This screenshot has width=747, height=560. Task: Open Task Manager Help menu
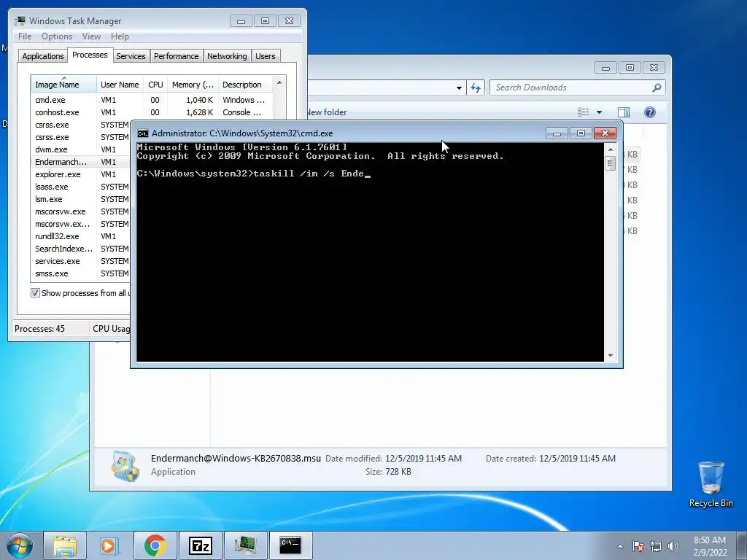(120, 36)
